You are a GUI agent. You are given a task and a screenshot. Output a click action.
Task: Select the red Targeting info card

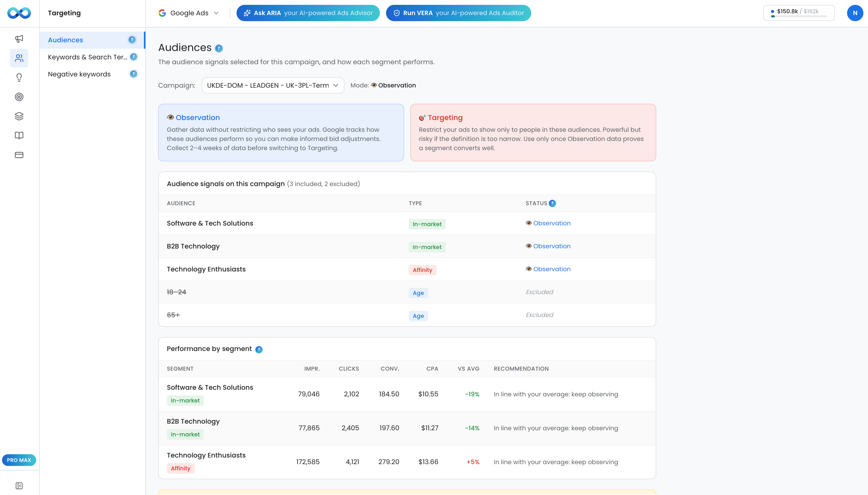pyautogui.click(x=533, y=133)
